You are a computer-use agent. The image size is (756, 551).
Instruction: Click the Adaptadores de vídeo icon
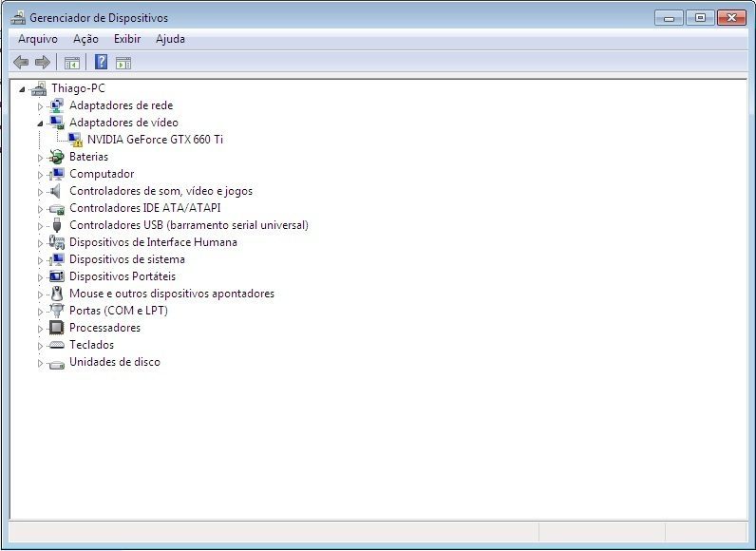pos(57,123)
